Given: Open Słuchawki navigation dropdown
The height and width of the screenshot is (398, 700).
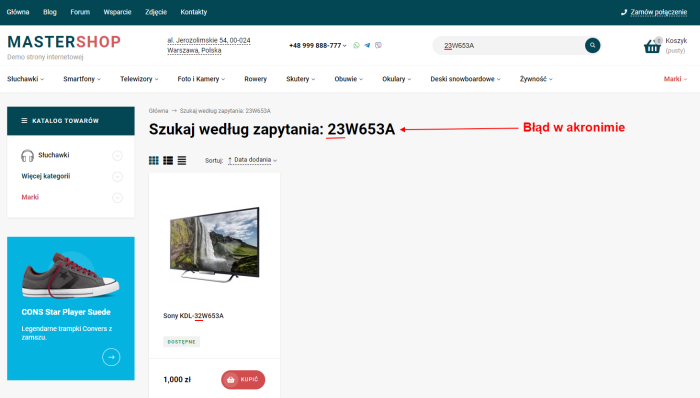Looking at the screenshot, I should pos(25,79).
